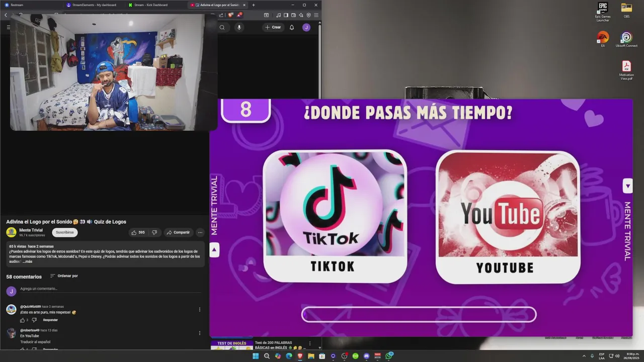
Task: Click the TikTok option card in quiz
Action: pos(335,216)
